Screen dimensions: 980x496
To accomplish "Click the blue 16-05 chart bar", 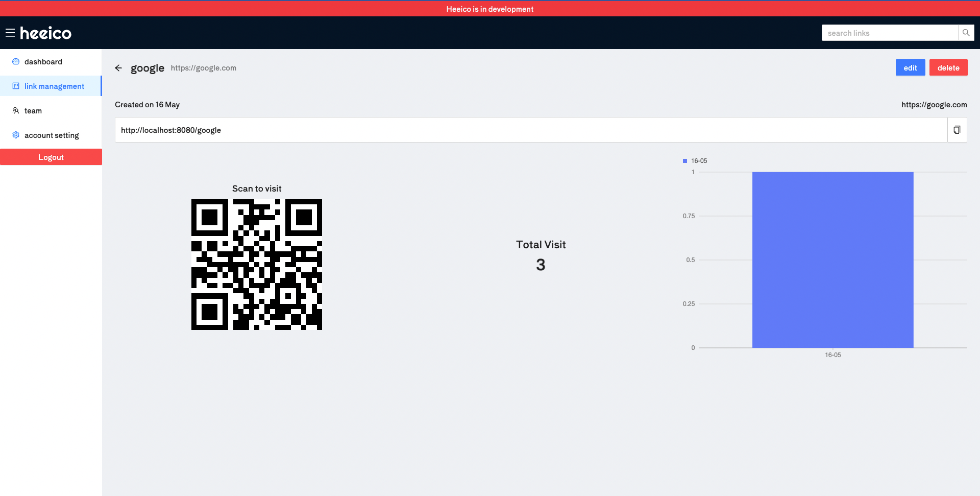I will pyautogui.click(x=832, y=260).
